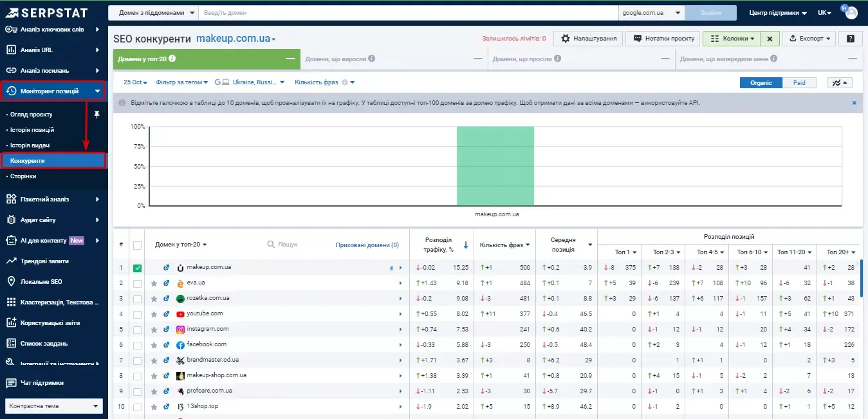Viewport: 868px width, 419px height.
Task: Click info icon next to Домени у топ-20
Action: click(172, 59)
